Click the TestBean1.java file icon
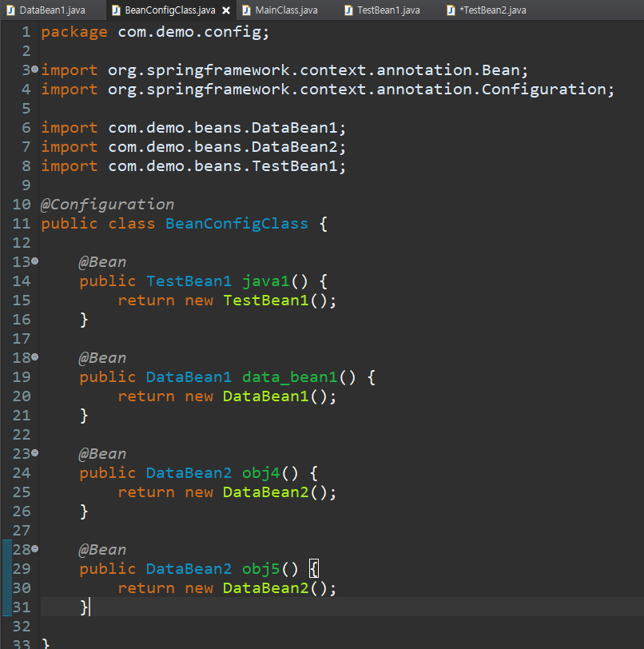This screenshot has width=644, height=649. click(348, 10)
